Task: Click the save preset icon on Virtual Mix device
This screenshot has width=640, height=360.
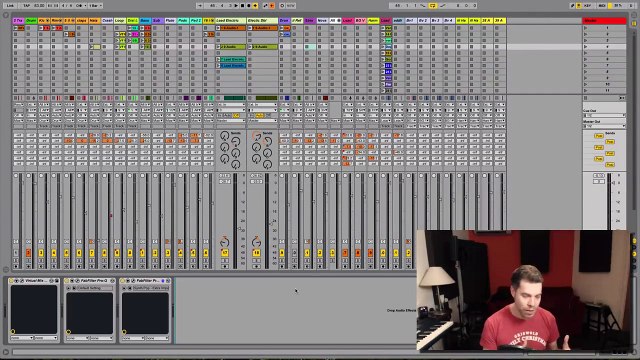Action: [57, 281]
